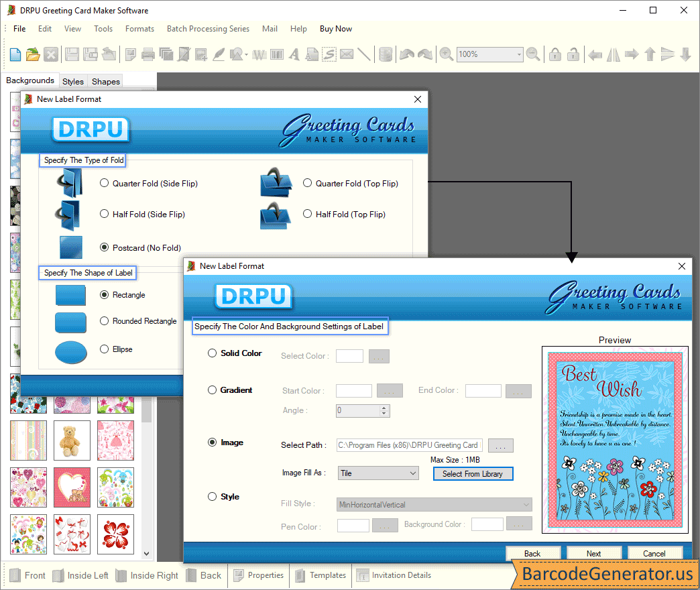Open the Properties bottom bar button
This screenshot has width=700, height=590.
pyautogui.click(x=259, y=575)
